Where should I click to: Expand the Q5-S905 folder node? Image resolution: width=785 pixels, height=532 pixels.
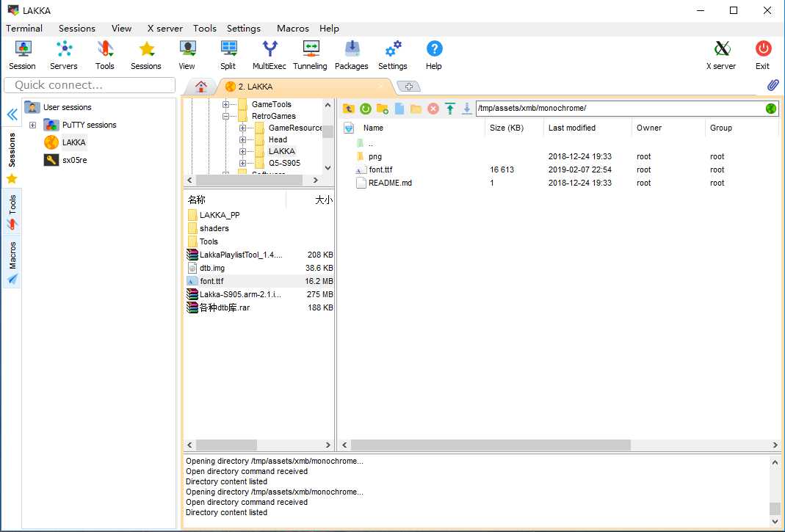(x=243, y=163)
